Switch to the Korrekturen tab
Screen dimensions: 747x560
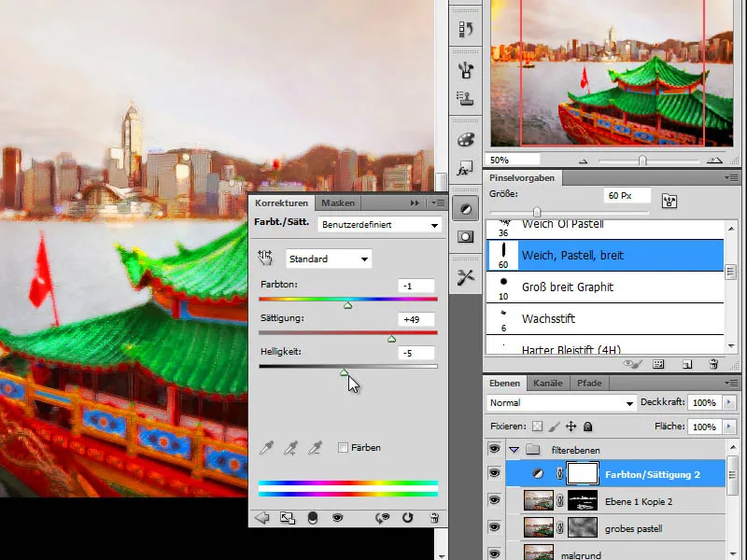[x=281, y=203]
